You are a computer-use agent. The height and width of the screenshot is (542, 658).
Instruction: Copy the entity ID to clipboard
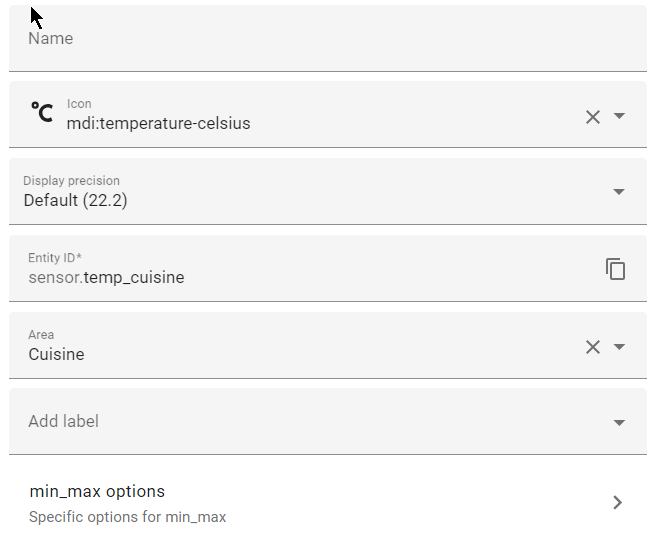pos(615,269)
